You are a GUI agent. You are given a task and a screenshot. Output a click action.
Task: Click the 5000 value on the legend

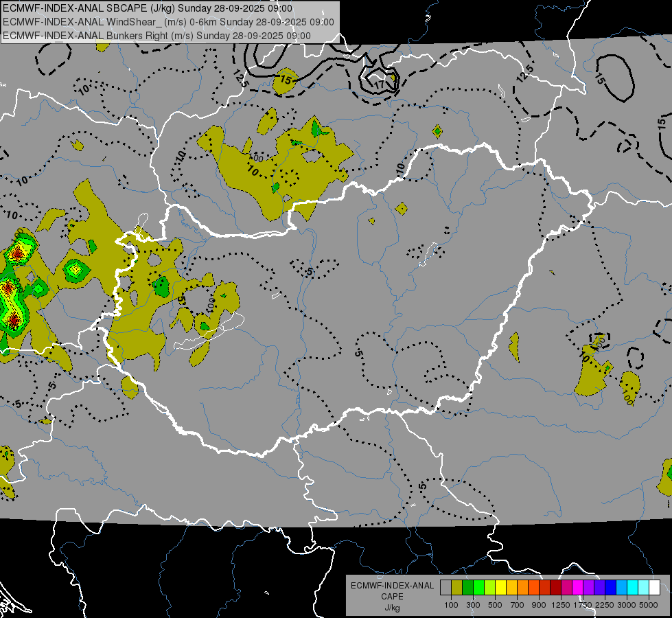tap(648, 605)
